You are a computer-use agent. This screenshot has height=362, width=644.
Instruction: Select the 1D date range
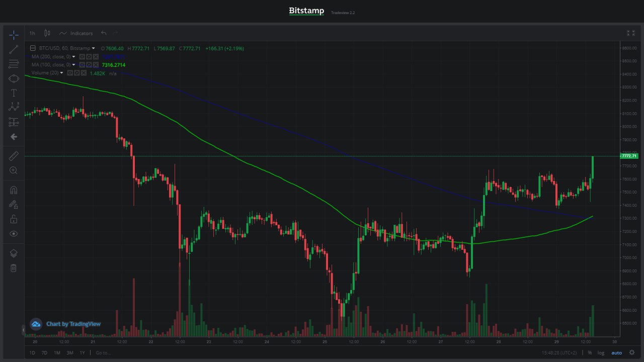(x=32, y=353)
